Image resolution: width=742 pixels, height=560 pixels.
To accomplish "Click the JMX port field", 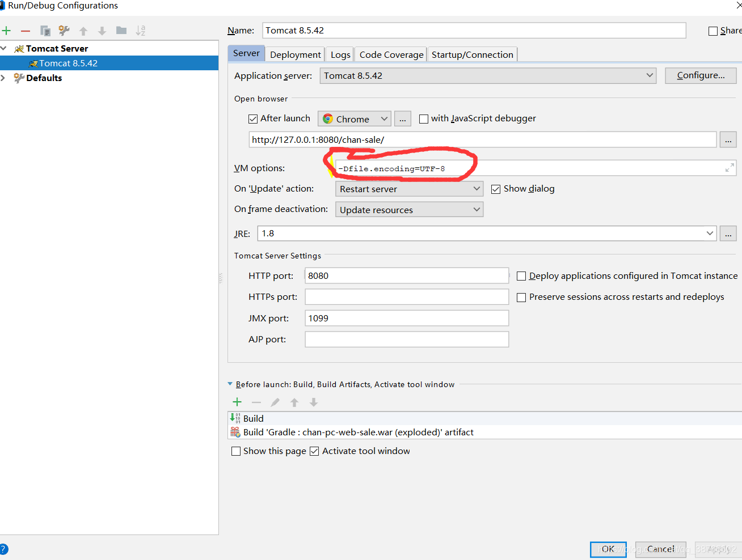I will [407, 319].
